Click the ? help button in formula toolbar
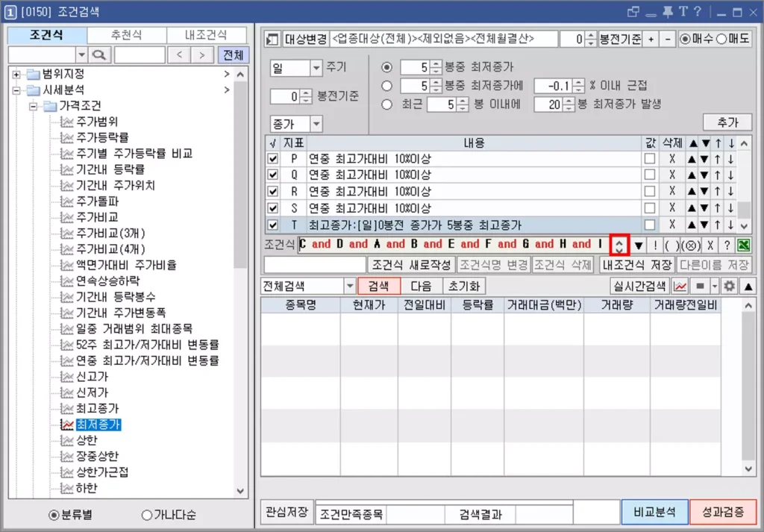 pos(727,245)
